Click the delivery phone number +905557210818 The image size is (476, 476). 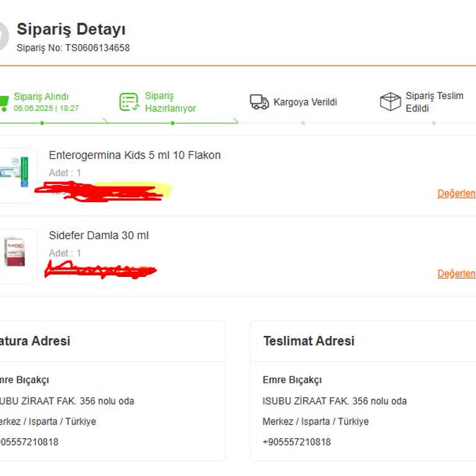click(x=296, y=442)
